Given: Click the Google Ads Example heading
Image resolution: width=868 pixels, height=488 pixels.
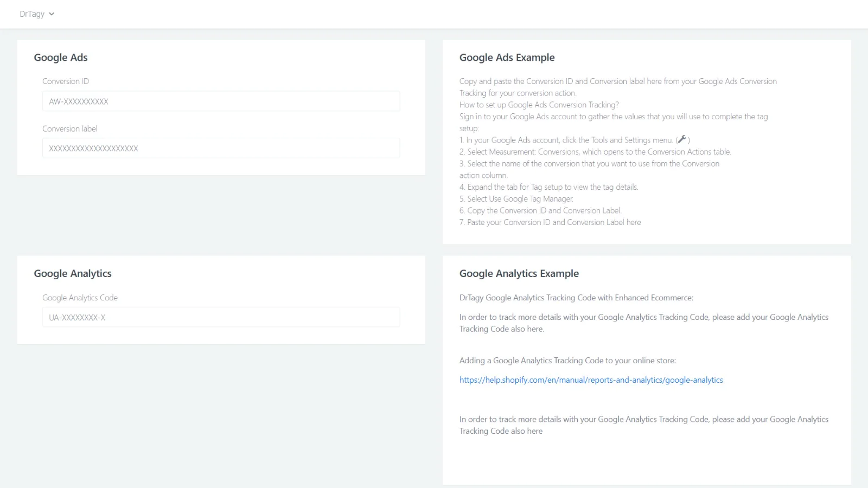Looking at the screenshot, I should click(x=507, y=57).
